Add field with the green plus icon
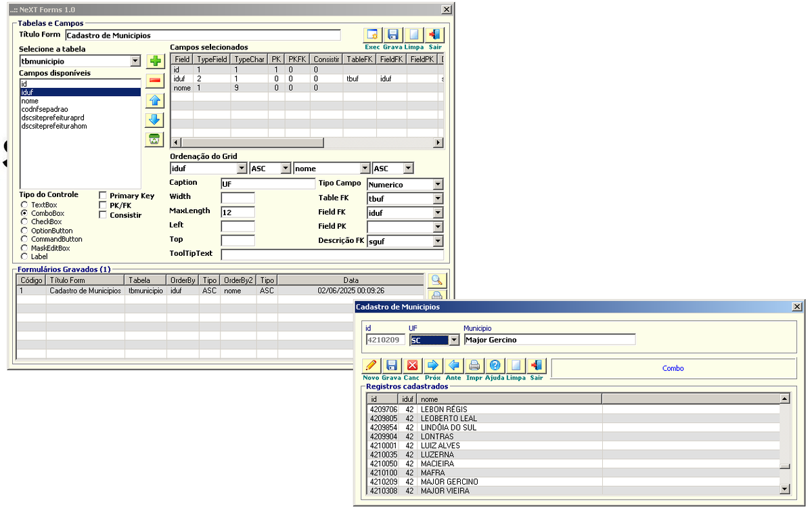The width and height of the screenshot is (812, 511). coord(155,62)
